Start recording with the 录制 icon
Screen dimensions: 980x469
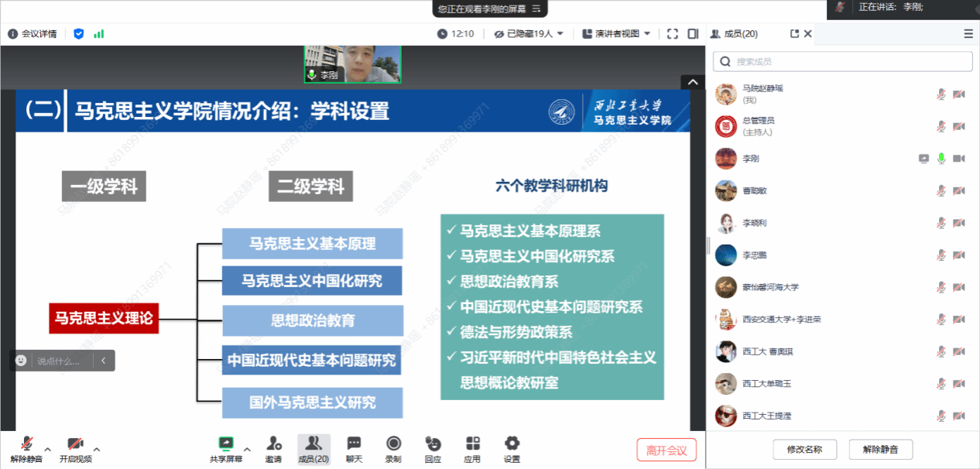[393, 448]
